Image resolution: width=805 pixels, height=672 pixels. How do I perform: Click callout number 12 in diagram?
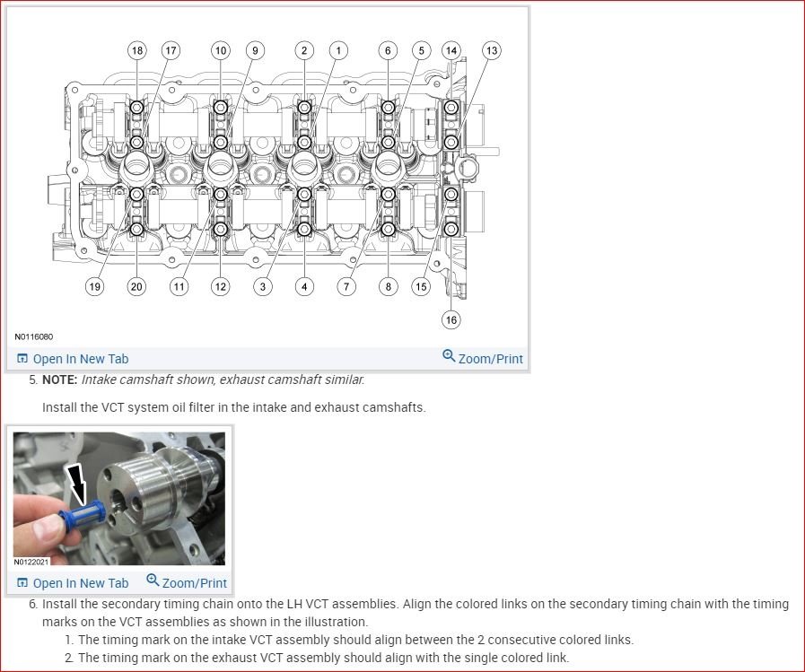(220, 286)
